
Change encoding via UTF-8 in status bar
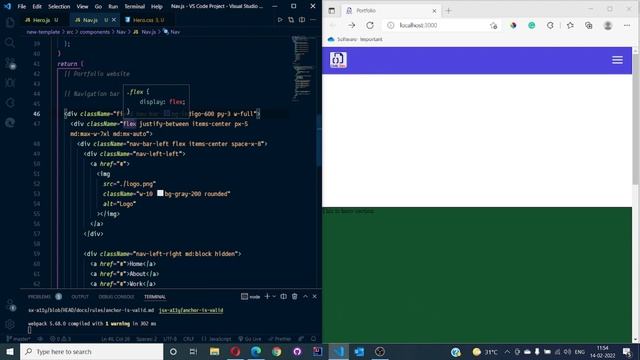coord(170,339)
